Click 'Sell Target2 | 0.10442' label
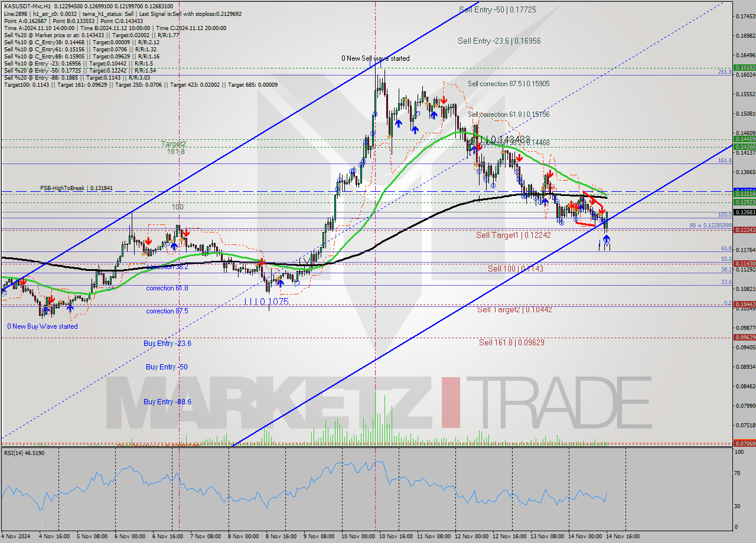Viewport: 756px width, 543px height. coord(514,309)
